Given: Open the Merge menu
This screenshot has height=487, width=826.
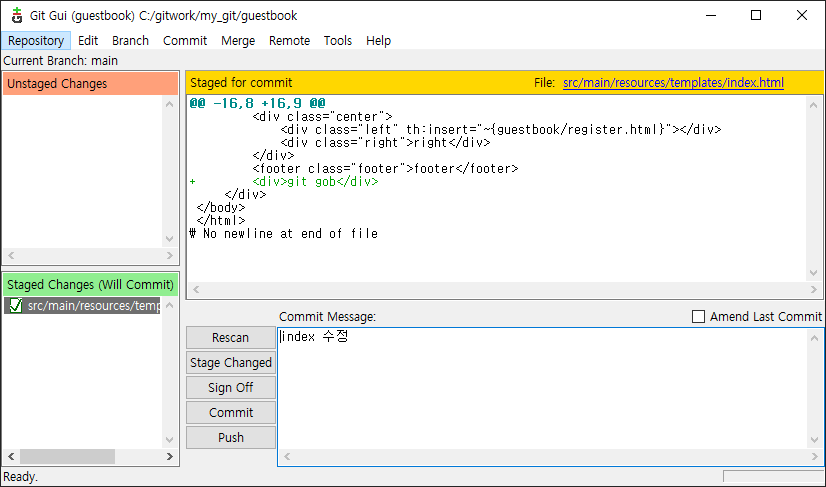Looking at the screenshot, I should 238,41.
